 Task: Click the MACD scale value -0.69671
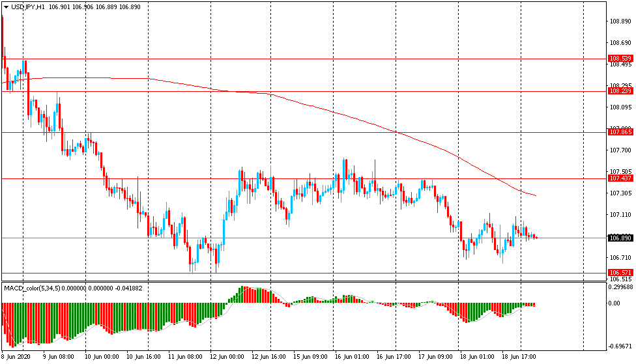click(620, 346)
